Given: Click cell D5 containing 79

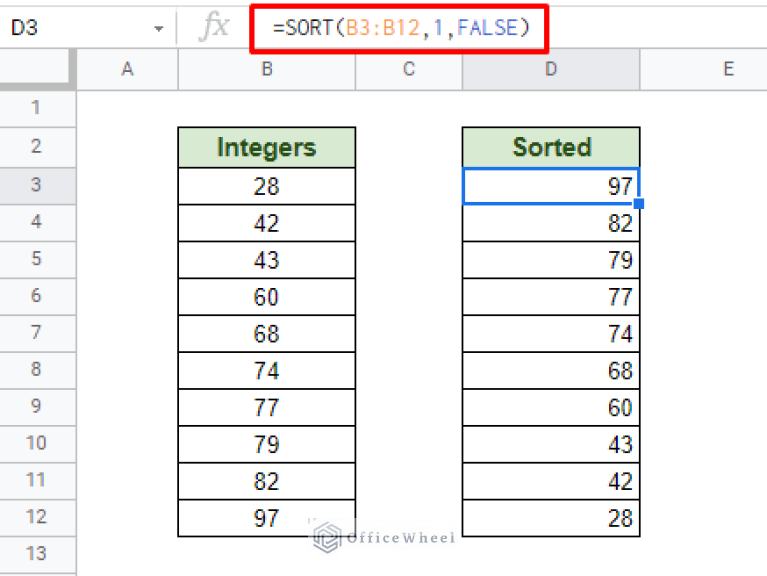Looking at the screenshot, I should (x=551, y=260).
